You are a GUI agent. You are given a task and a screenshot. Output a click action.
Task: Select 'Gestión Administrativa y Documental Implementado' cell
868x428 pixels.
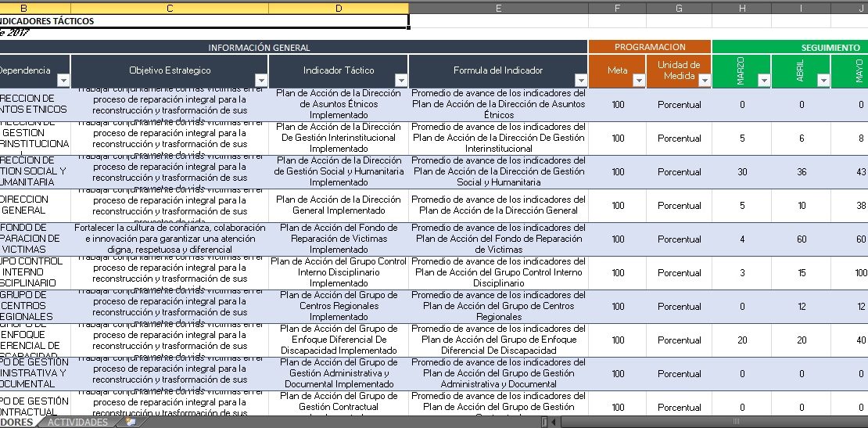339,374
